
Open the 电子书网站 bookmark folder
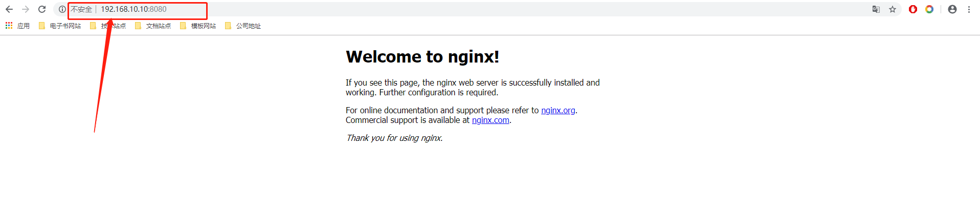pyautogui.click(x=60, y=26)
